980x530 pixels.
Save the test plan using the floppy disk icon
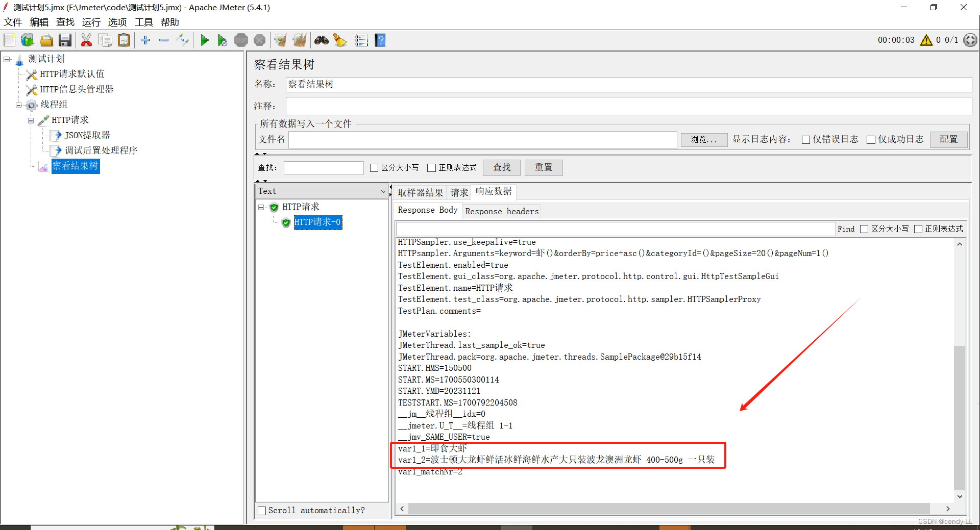[65, 40]
